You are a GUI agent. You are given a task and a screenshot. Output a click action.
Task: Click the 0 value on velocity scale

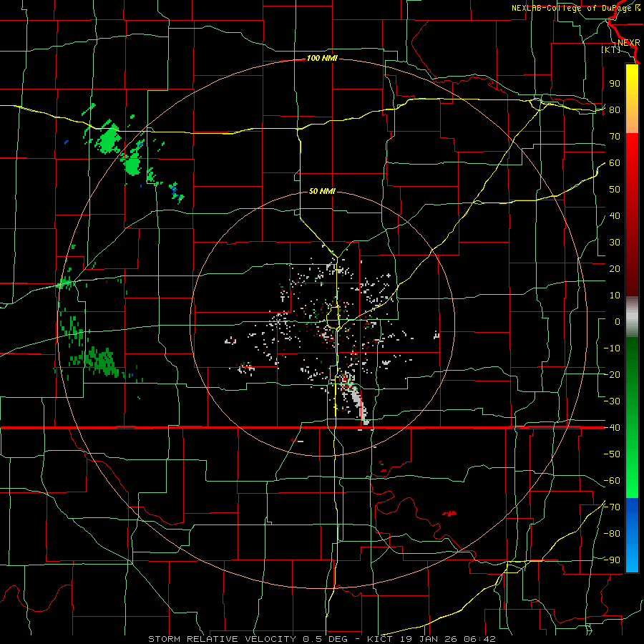coord(618,321)
